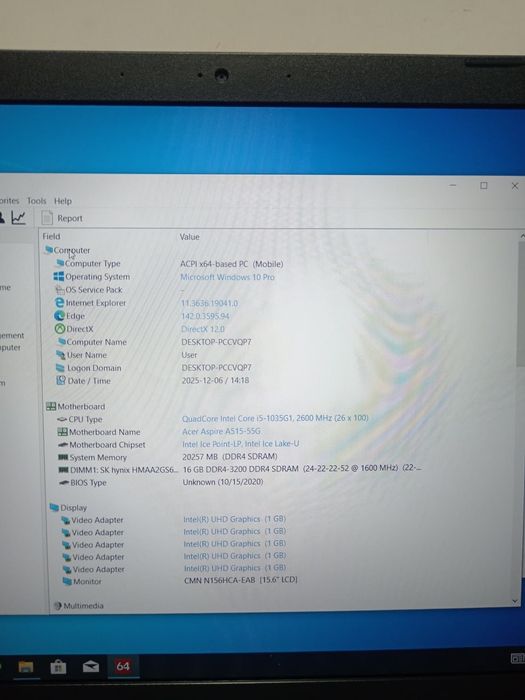Click the DirectX Xbox-style icon
Screen dimensions: 525x700
tap(60, 329)
